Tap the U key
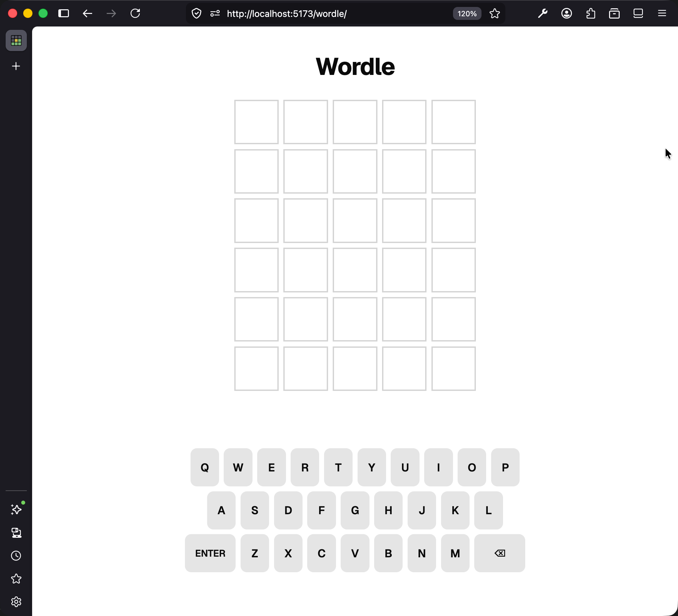This screenshot has height=616, width=678. (x=405, y=467)
